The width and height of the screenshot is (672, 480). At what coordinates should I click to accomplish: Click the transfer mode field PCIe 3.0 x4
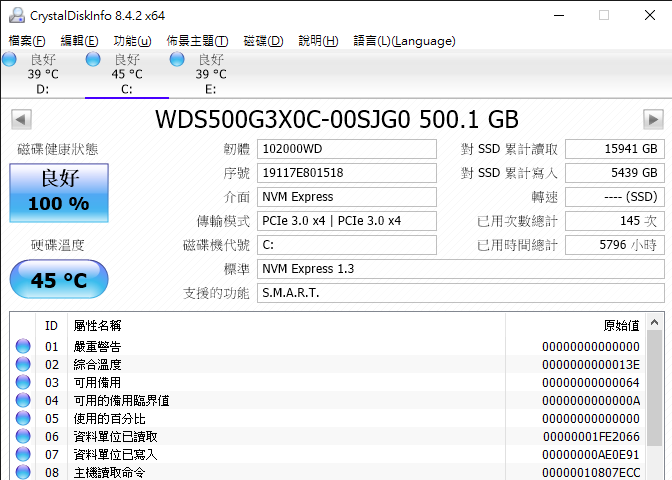click(347, 221)
